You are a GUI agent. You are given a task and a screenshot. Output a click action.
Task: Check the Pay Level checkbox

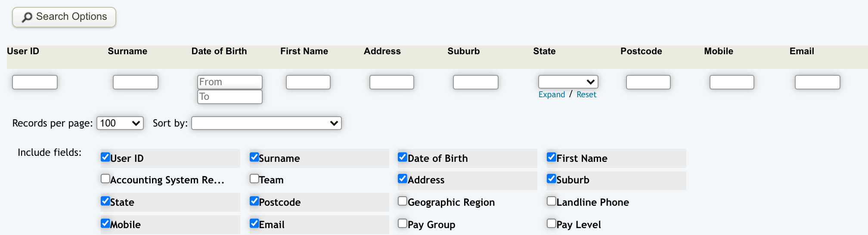[552, 223]
